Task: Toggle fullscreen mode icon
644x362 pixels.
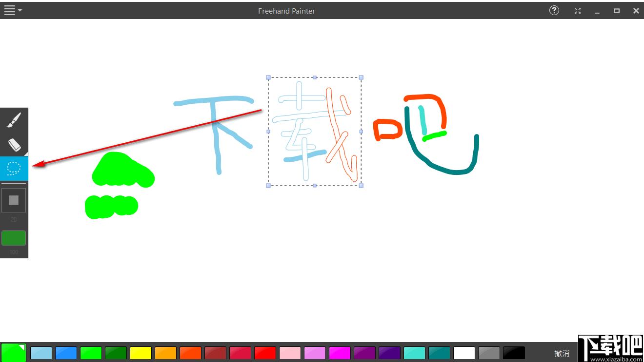Action: (578, 11)
